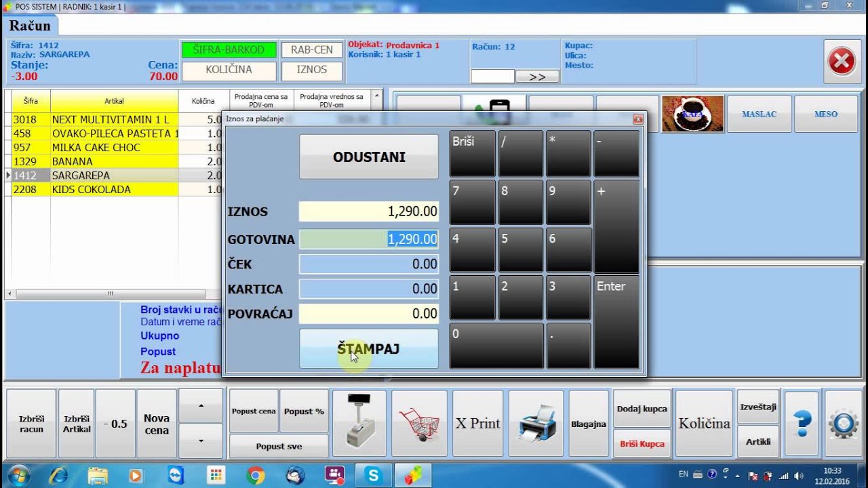Click the ODUSTANI cancel button
868x488 pixels.
[x=369, y=157]
